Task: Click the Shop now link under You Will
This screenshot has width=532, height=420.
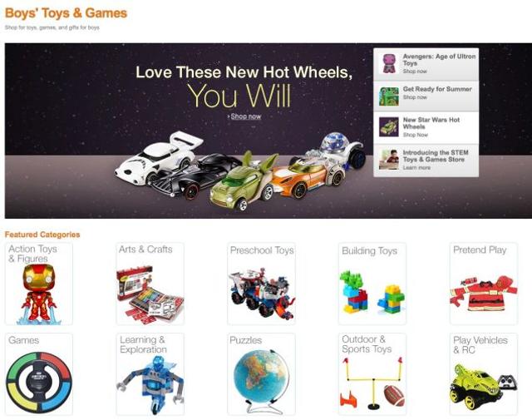Action: 246,116
